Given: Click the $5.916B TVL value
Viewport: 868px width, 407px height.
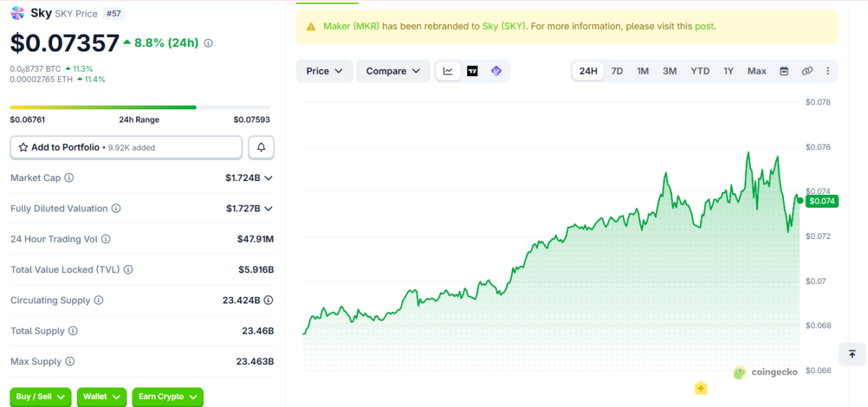Looking at the screenshot, I should [x=256, y=269].
